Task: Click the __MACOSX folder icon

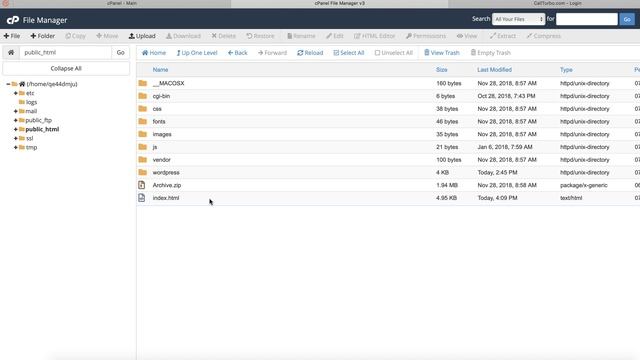Action: pyautogui.click(x=142, y=83)
